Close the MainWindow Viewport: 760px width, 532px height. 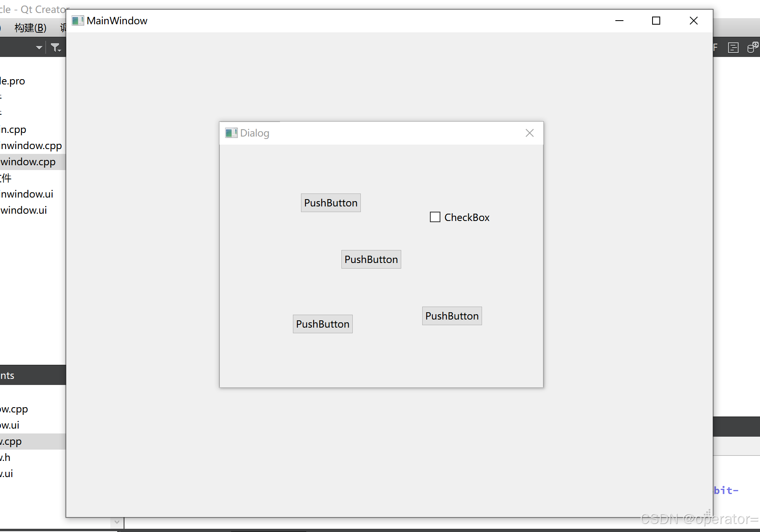(x=694, y=21)
